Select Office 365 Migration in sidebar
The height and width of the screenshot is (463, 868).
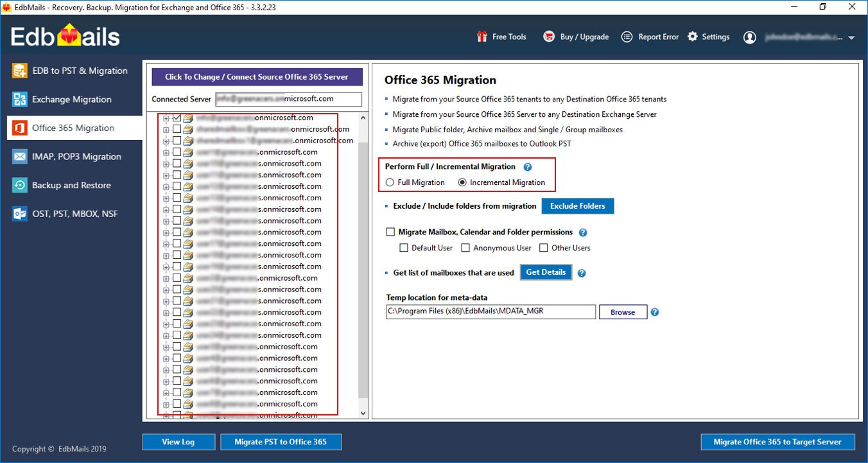74,128
